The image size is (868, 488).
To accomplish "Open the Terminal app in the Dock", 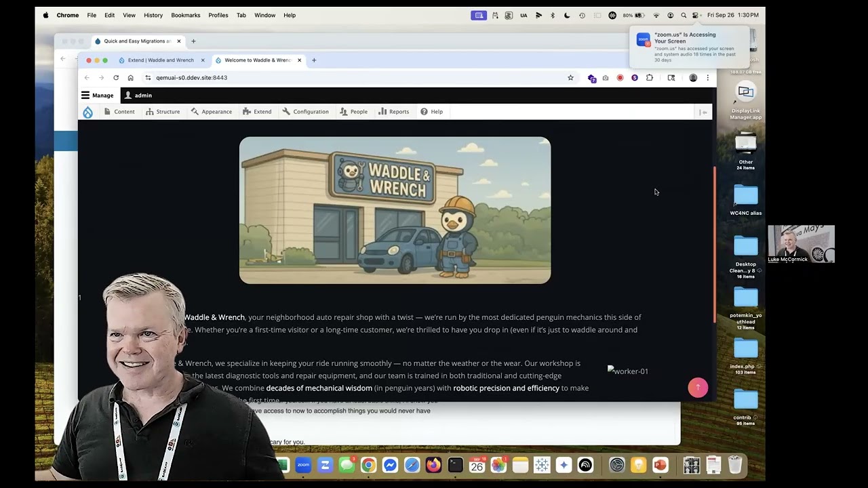I will click(x=455, y=465).
